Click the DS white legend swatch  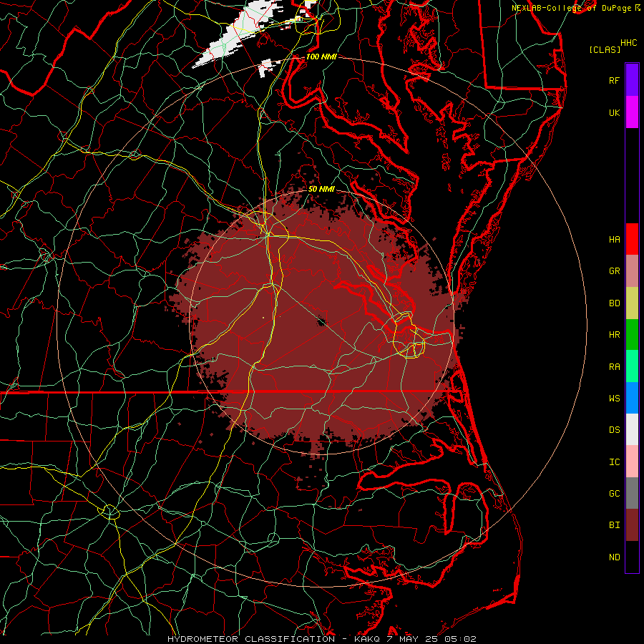point(632,429)
